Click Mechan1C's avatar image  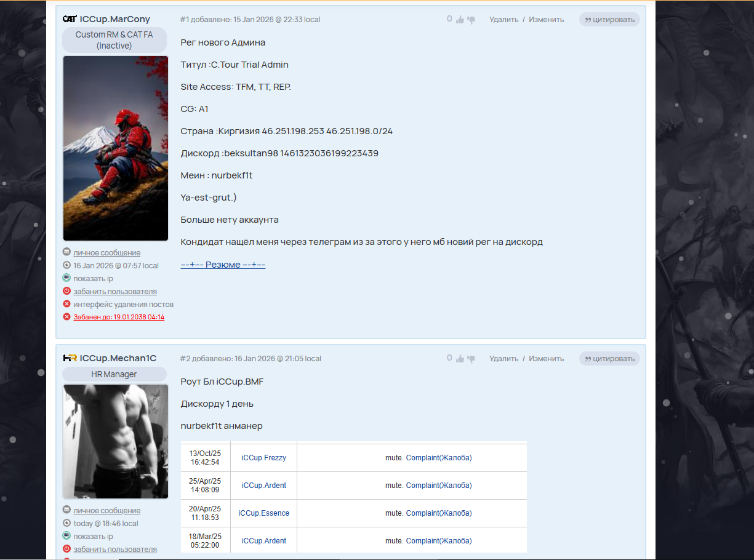coord(116,441)
